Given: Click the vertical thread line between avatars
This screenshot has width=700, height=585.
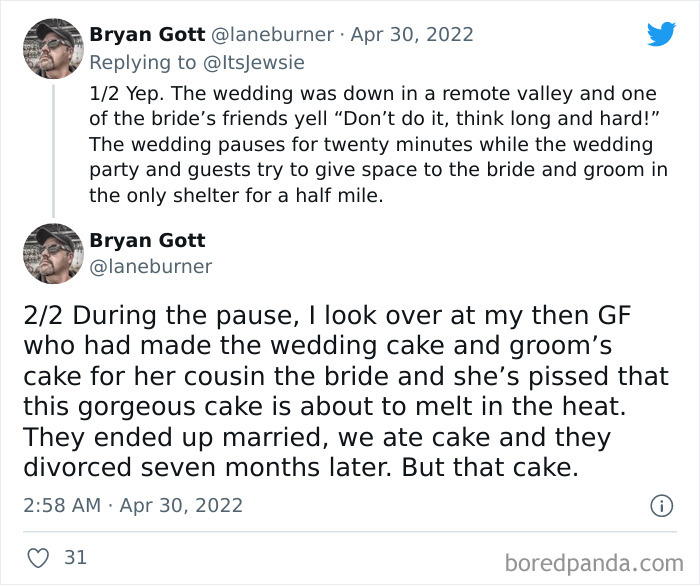Looking at the screenshot, I should click(x=52, y=150).
